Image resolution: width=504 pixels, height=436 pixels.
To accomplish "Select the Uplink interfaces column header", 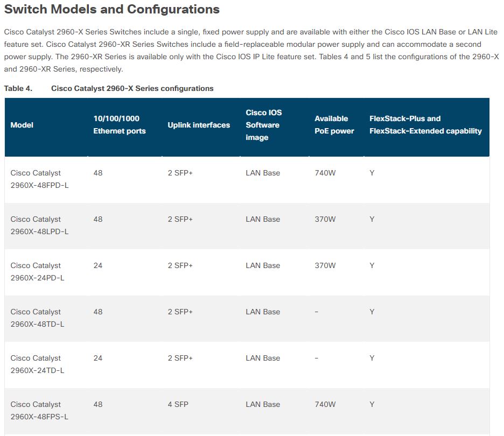I will (199, 125).
